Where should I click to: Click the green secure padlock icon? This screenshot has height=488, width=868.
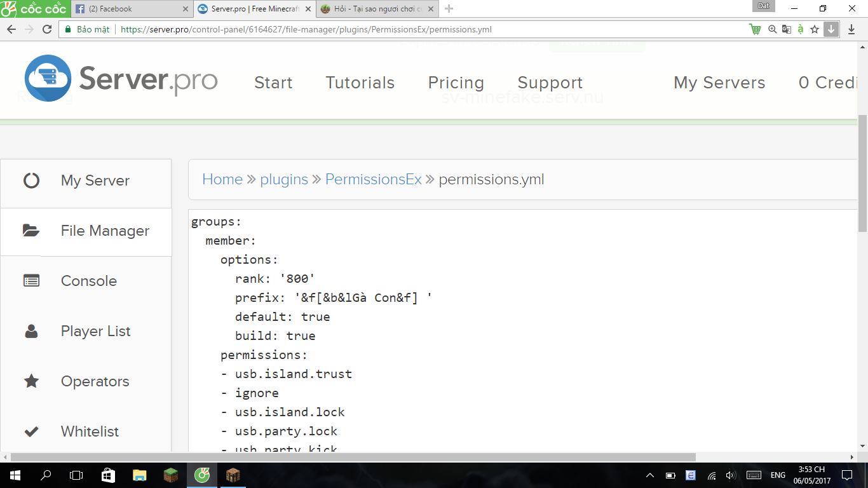coord(67,29)
